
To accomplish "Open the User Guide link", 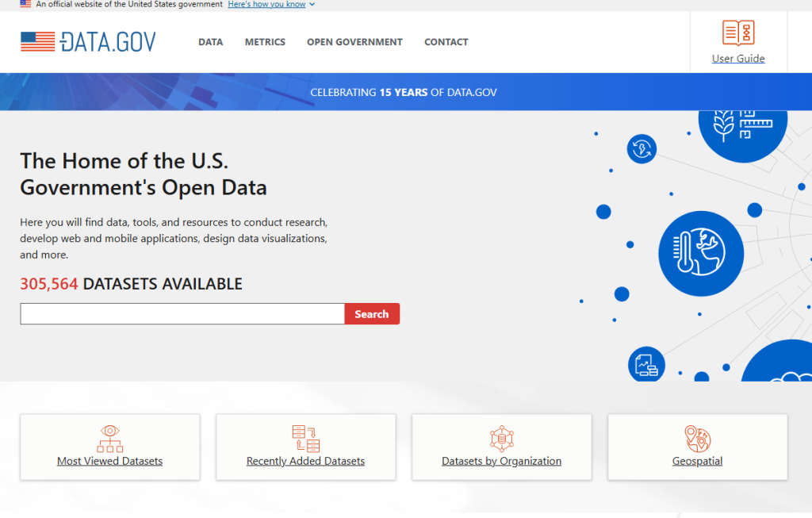I will (738, 59).
